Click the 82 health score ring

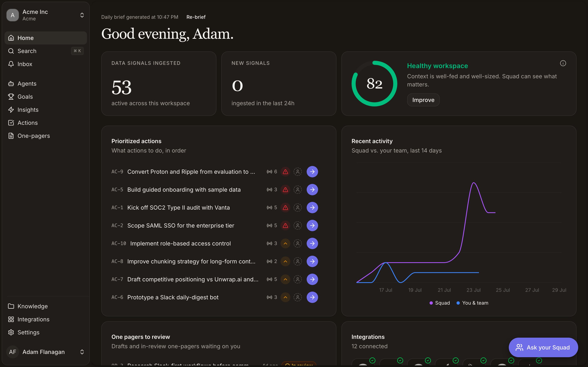coord(374,84)
